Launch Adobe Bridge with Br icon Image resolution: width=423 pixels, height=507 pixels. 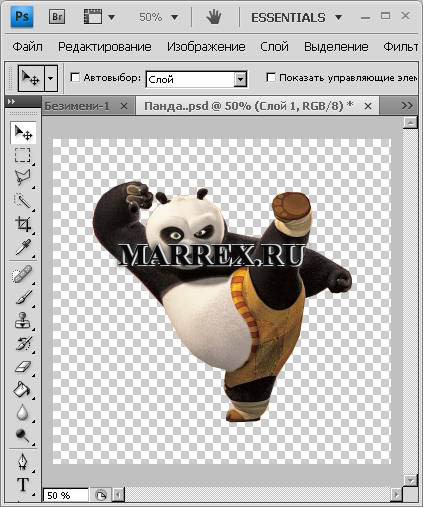(x=57, y=17)
